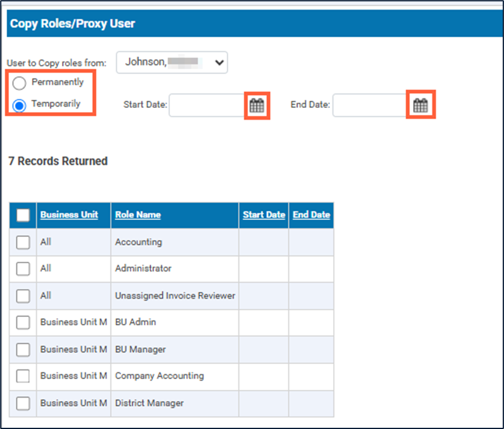Click the Accounting role name cell

coord(175,242)
